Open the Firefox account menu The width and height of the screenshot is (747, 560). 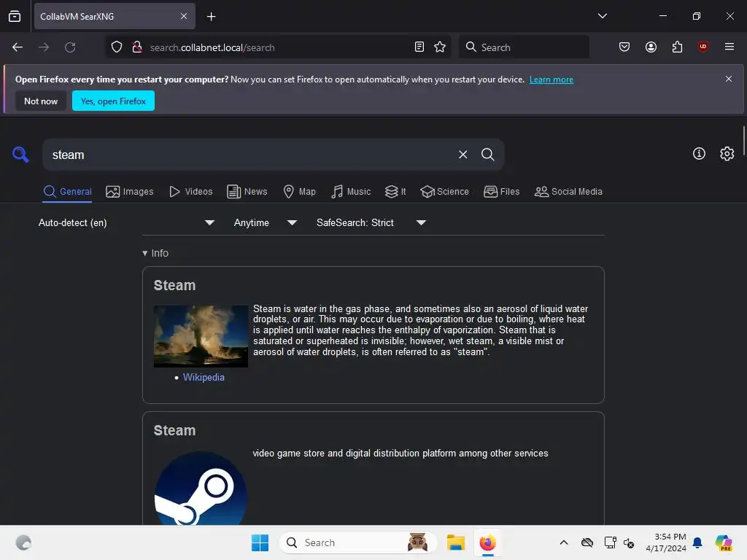651,47
